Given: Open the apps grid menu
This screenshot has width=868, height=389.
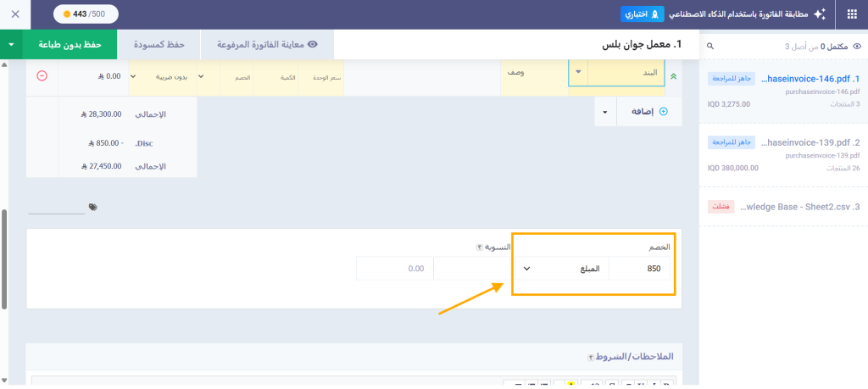Looking at the screenshot, I should coord(851,14).
